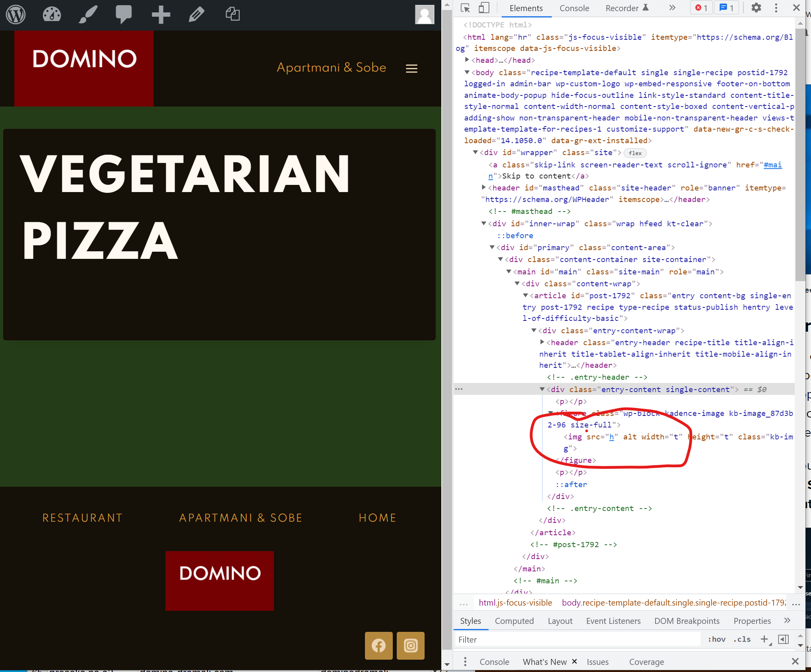Switch to the Recorder tab
The image size is (811, 672).
[627, 8]
